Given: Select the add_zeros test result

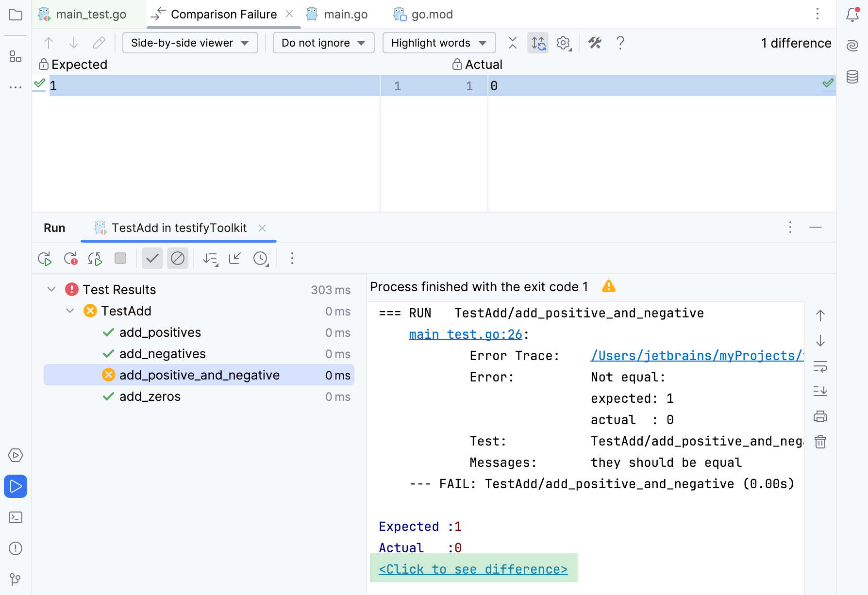Looking at the screenshot, I should [x=150, y=397].
